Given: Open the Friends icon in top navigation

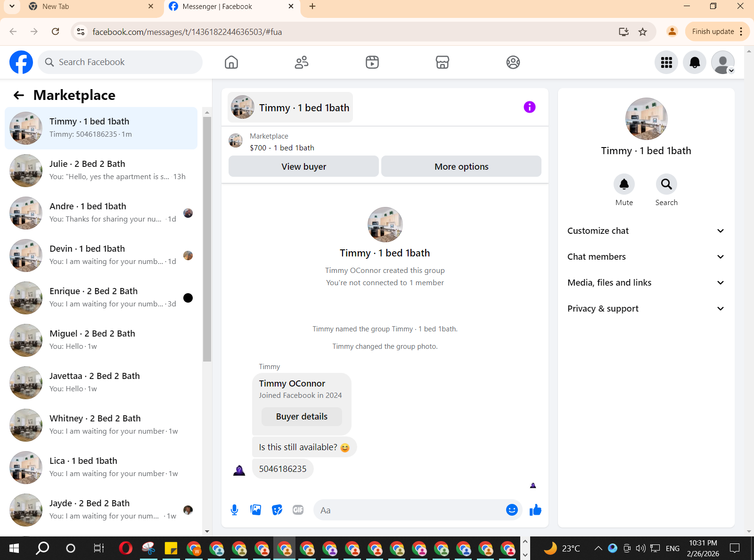Looking at the screenshot, I should tap(302, 62).
